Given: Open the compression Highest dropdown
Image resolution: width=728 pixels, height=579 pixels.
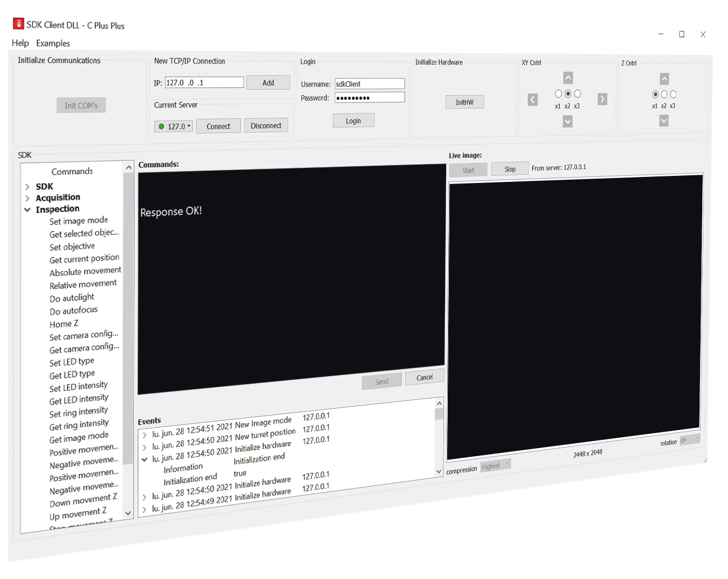Looking at the screenshot, I should click(495, 465).
